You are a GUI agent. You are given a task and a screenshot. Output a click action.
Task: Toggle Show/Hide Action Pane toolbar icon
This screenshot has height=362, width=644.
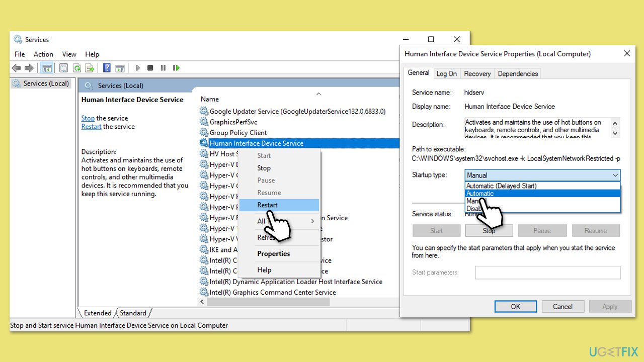click(x=120, y=68)
